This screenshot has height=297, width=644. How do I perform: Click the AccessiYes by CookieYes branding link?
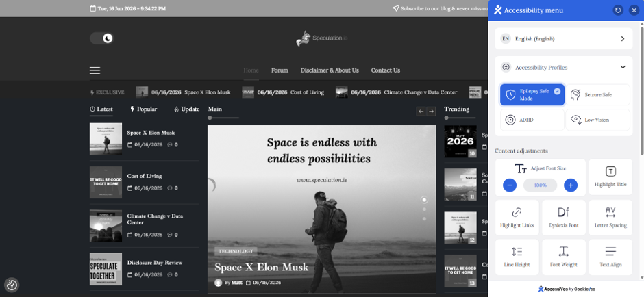click(x=567, y=289)
